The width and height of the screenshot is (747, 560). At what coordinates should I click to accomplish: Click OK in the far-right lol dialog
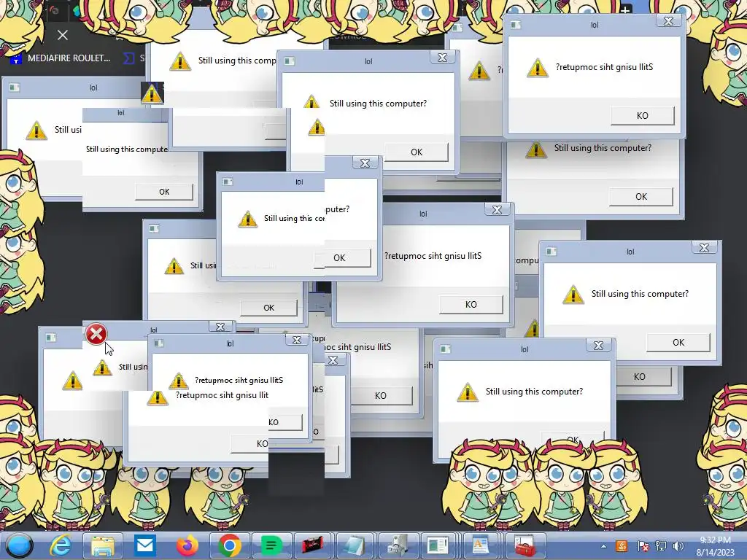(x=678, y=343)
